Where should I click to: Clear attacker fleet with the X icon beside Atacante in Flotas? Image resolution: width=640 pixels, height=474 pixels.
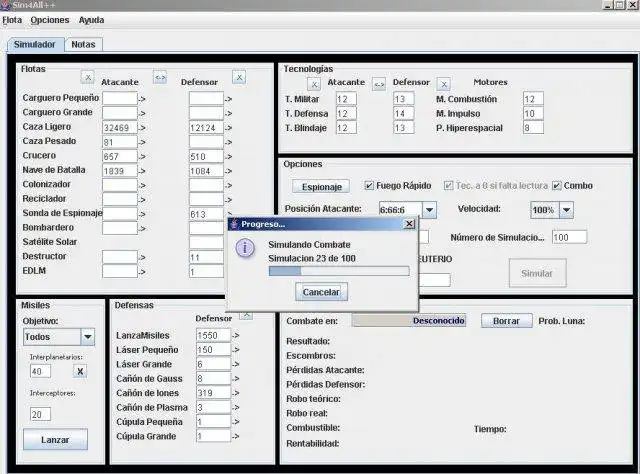pos(87,77)
